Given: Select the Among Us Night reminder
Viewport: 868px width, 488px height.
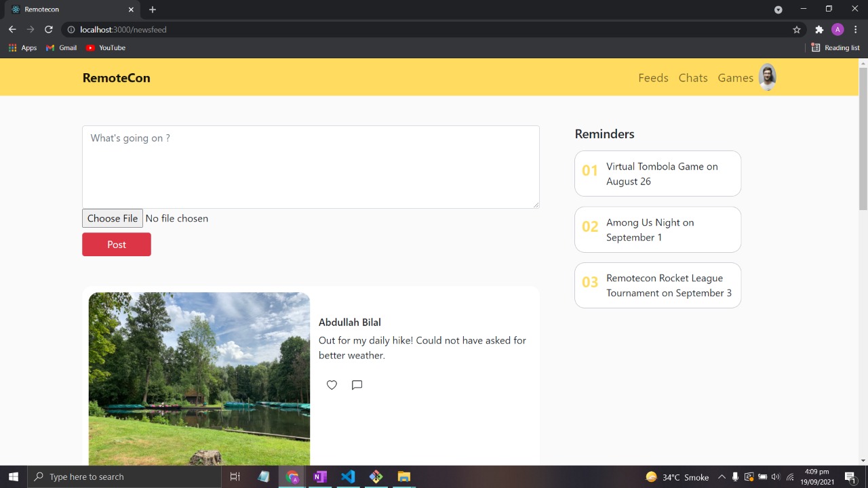Looking at the screenshot, I should [x=658, y=230].
